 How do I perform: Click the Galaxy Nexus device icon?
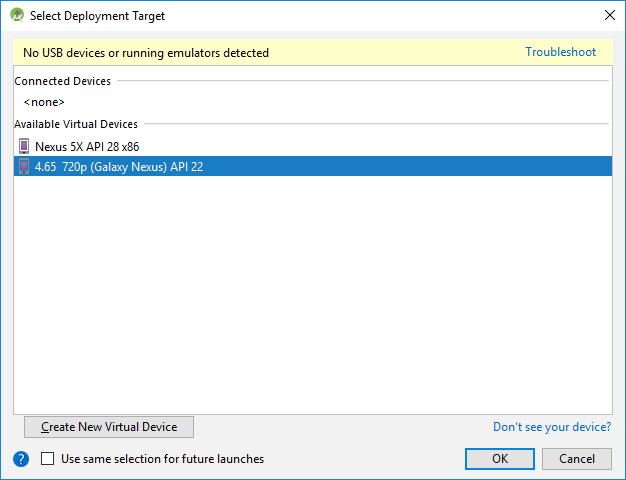coord(24,166)
